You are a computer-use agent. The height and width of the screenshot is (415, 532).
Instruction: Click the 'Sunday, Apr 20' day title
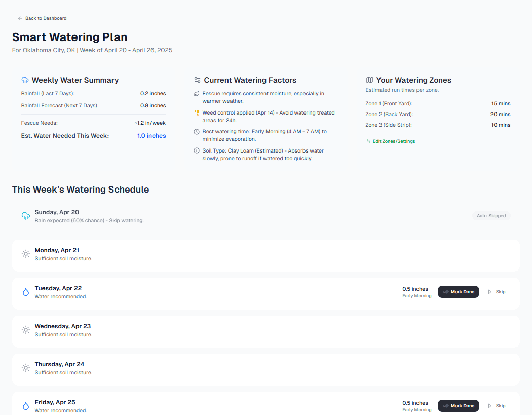tap(57, 212)
